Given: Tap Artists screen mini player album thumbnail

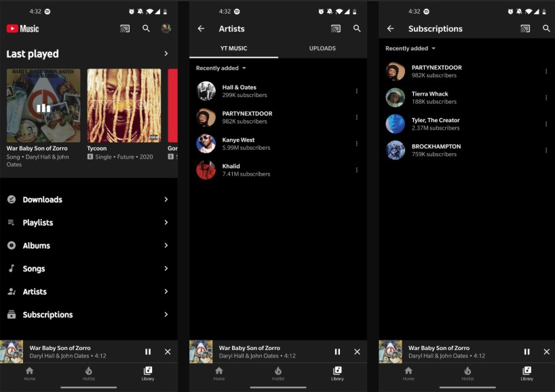Looking at the screenshot, I should 201,352.
